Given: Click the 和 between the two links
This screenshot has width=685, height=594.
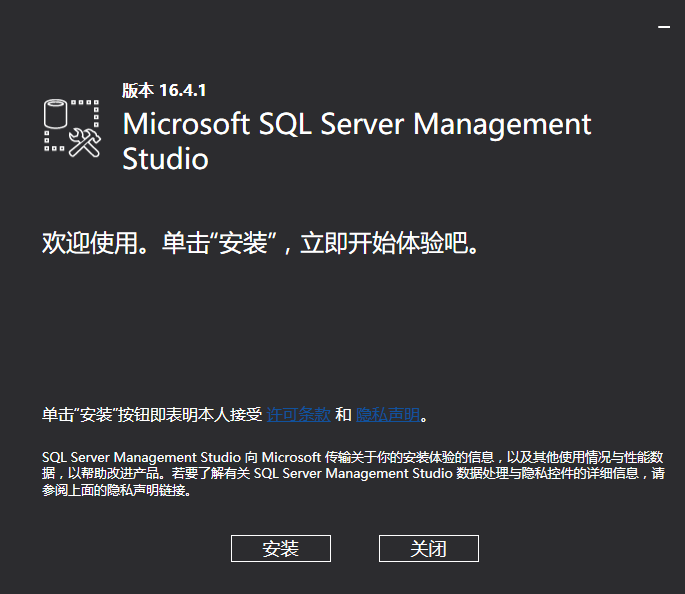Looking at the screenshot, I should (343, 414).
